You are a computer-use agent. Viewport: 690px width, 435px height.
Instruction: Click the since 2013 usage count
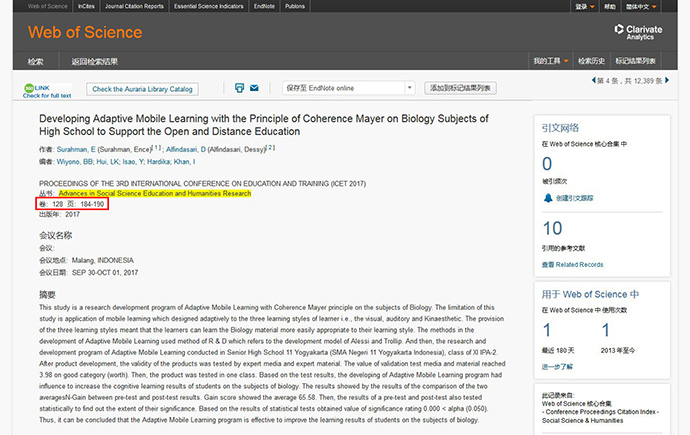[x=606, y=330]
